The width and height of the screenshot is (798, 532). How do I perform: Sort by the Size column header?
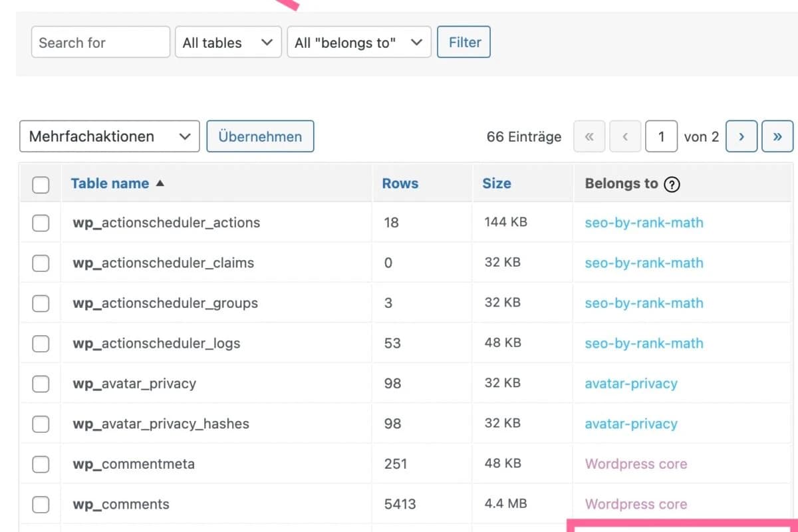(496, 184)
